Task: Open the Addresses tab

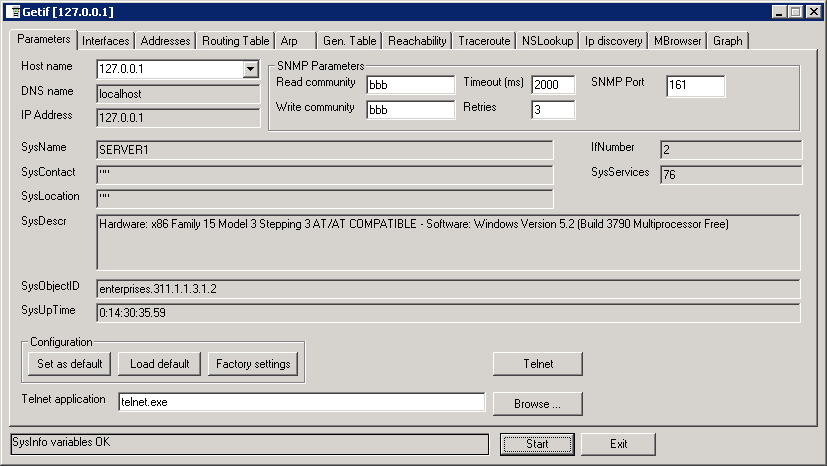Action: click(165, 41)
